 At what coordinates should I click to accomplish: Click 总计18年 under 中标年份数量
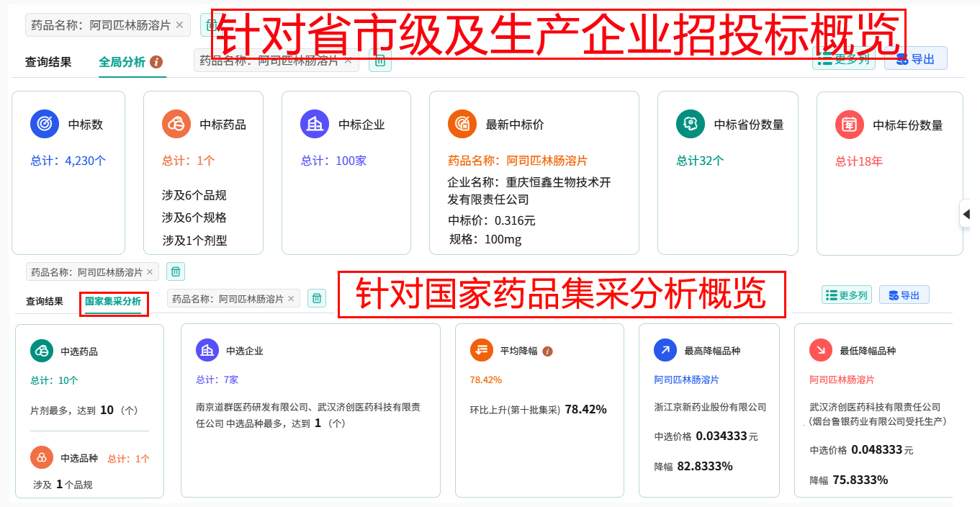coord(858,161)
